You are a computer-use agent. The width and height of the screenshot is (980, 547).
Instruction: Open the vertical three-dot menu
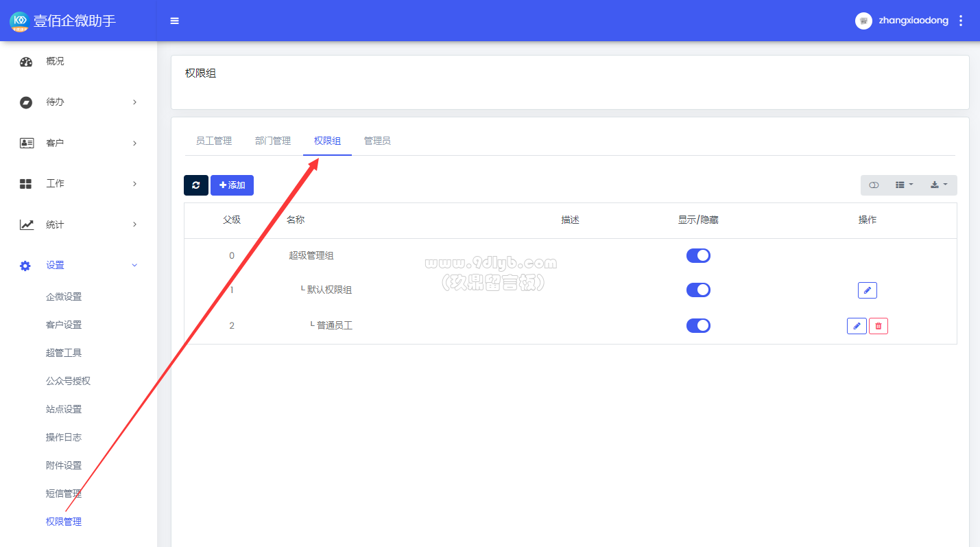(961, 21)
